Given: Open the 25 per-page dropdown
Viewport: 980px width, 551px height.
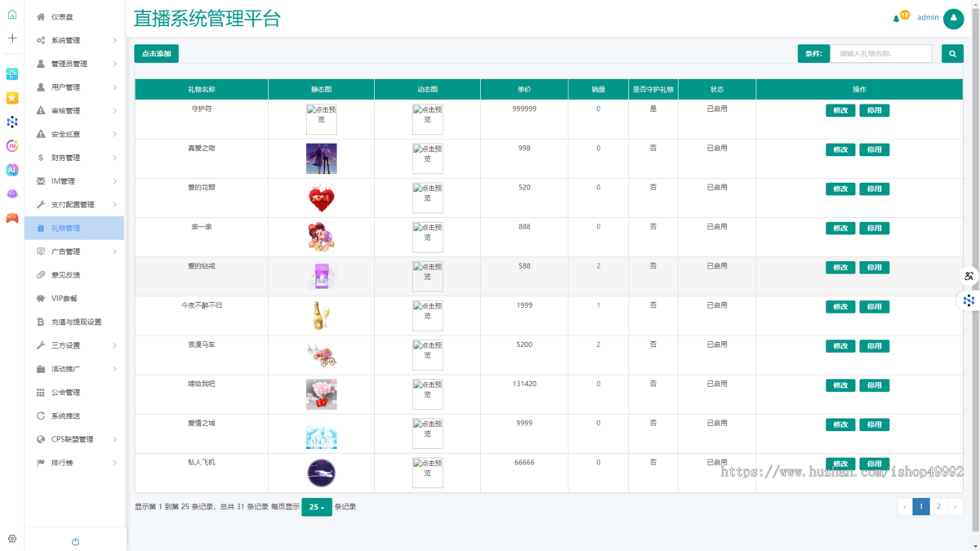Looking at the screenshot, I should tap(316, 507).
